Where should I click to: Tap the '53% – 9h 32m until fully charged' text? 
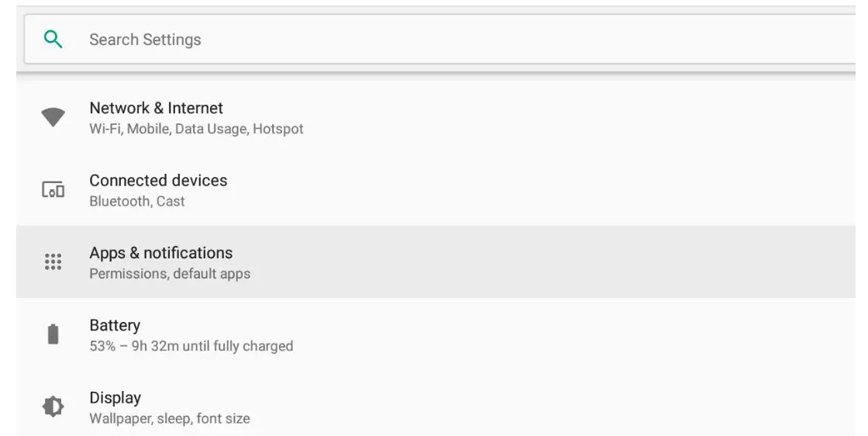[x=191, y=346]
